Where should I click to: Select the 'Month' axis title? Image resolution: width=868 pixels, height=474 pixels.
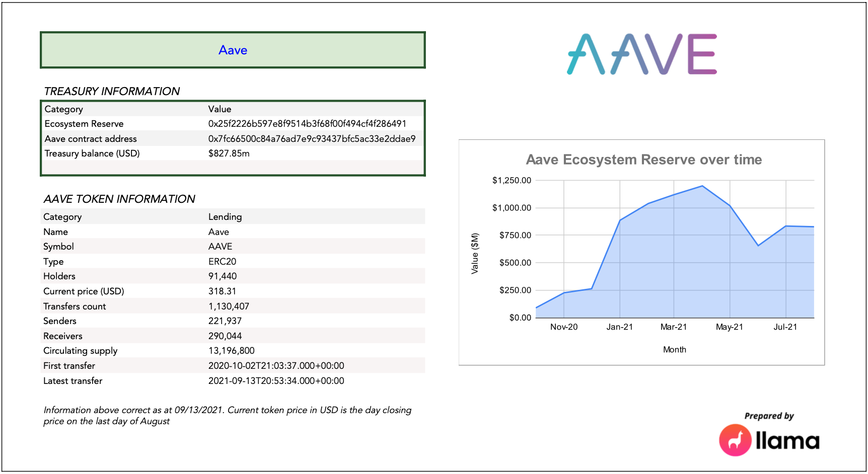(675, 350)
